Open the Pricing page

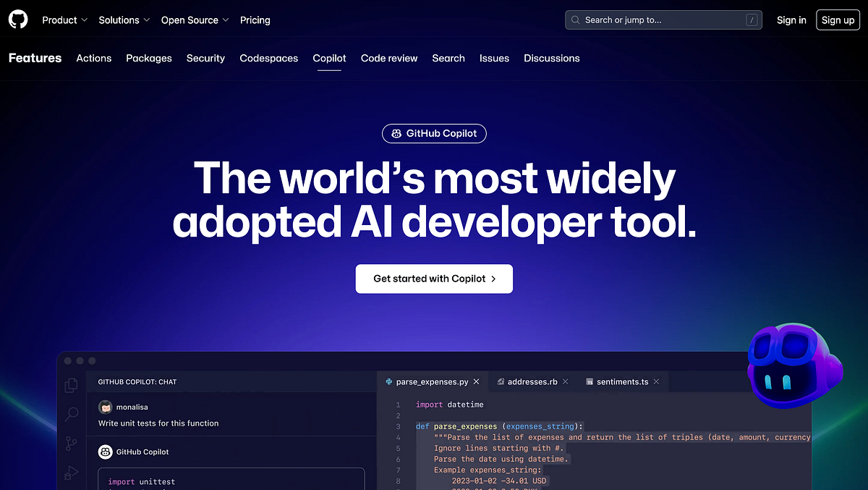pos(255,20)
